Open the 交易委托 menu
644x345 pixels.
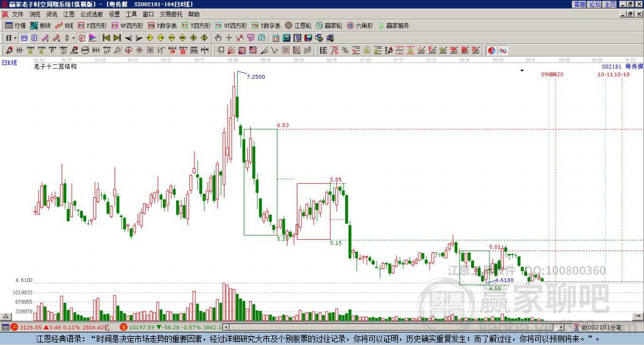tap(170, 14)
